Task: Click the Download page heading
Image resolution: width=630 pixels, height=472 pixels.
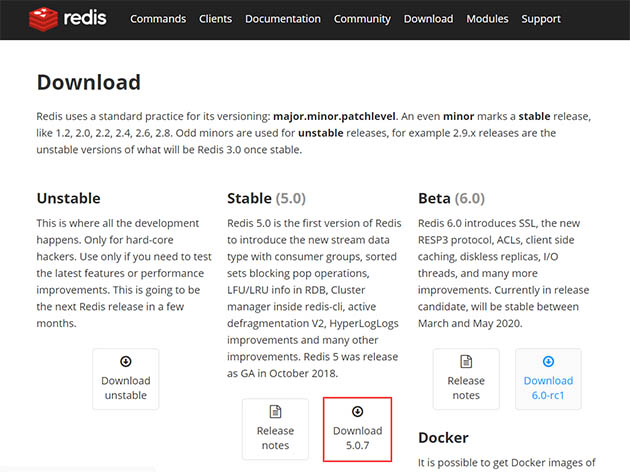Action: coord(89,82)
